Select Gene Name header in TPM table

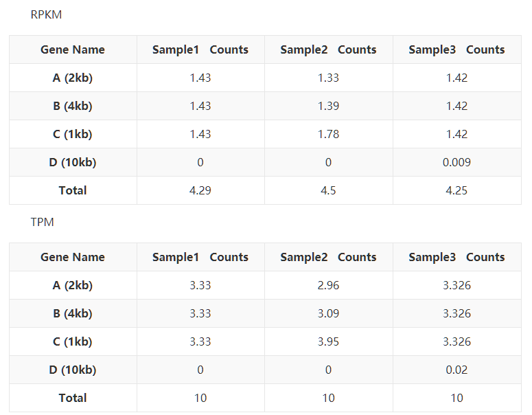point(73,257)
